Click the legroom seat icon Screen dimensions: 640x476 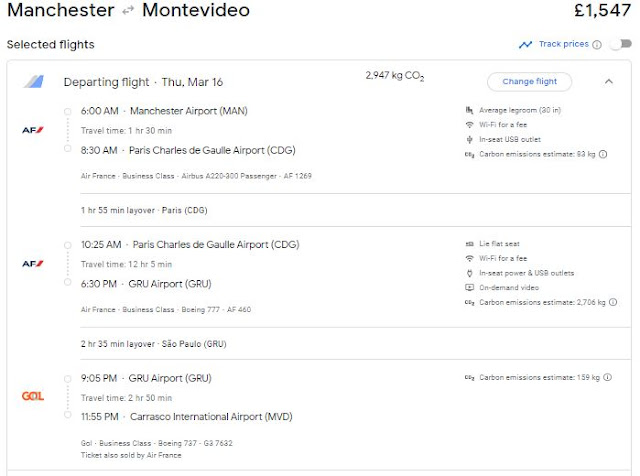[469, 110]
